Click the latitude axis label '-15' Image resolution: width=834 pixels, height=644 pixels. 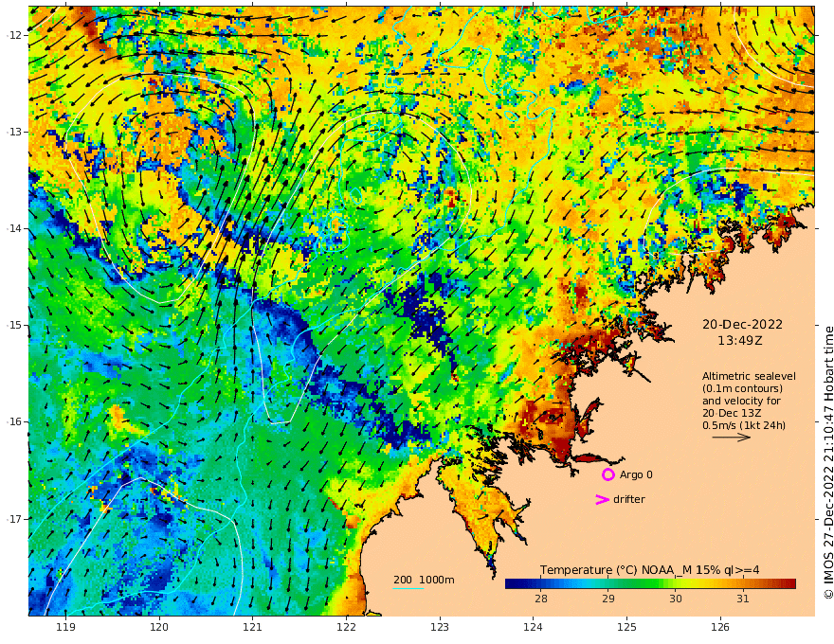pyautogui.click(x=14, y=325)
